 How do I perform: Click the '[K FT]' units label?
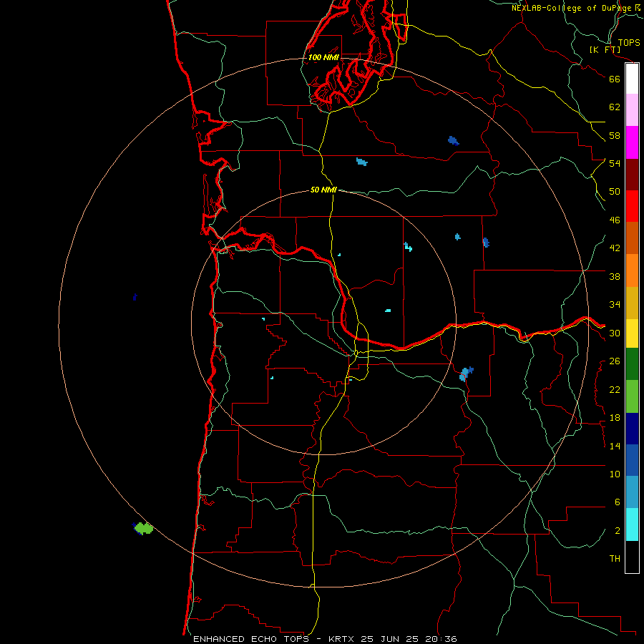tap(605, 50)
